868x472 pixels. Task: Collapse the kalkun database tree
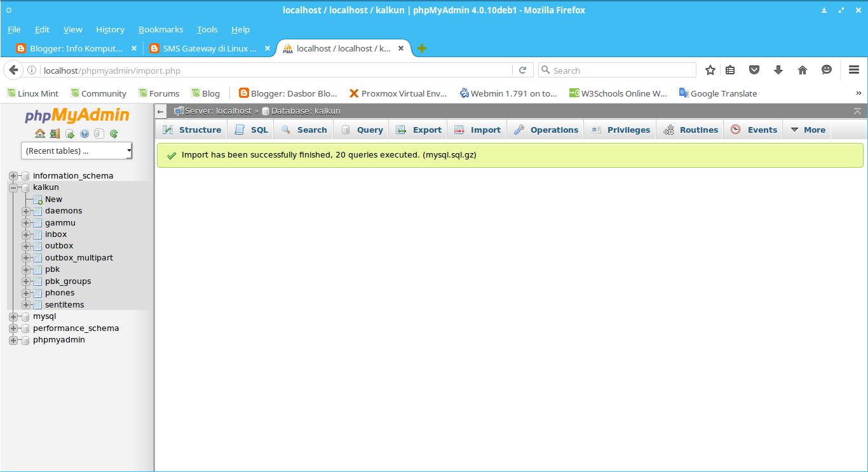coord(13,187)
